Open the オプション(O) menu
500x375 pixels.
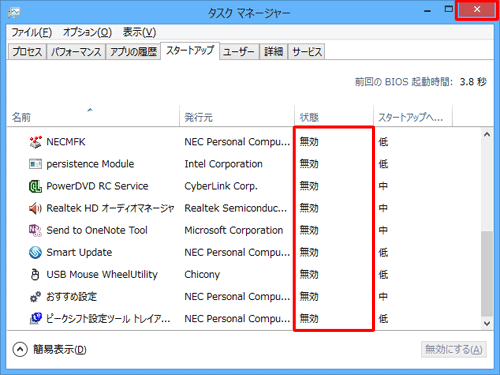(87, 32)
